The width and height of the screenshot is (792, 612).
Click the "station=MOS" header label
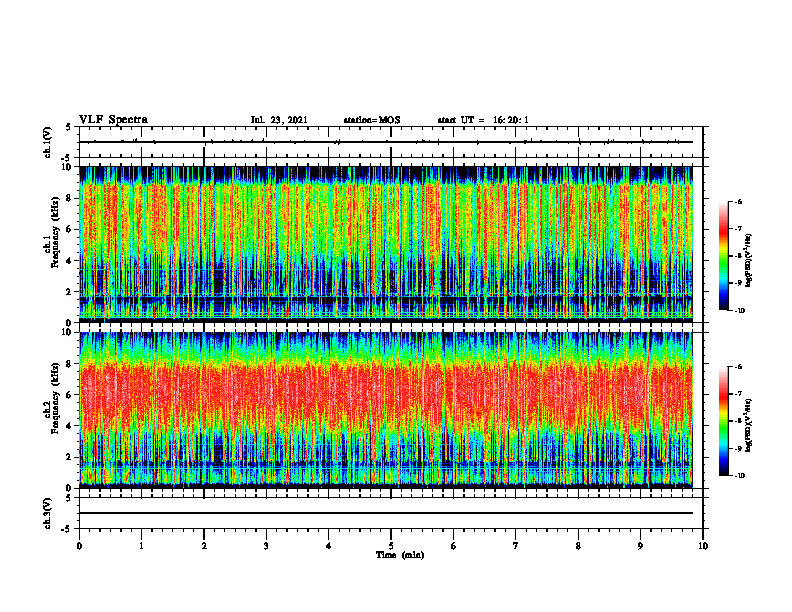(x=372, y=120)
